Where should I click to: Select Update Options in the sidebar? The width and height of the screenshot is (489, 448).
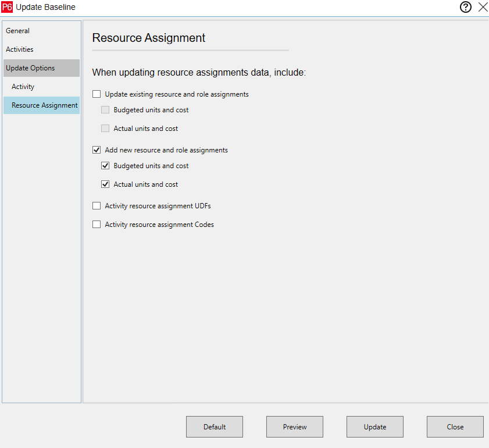[31, 67]
